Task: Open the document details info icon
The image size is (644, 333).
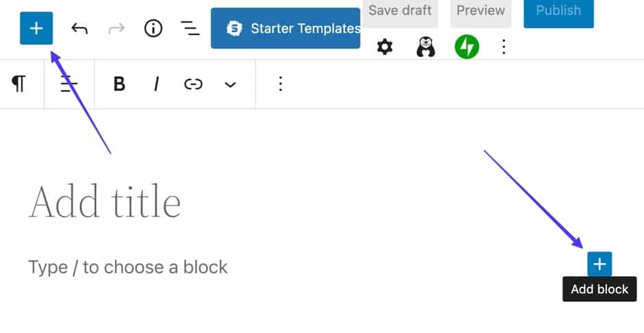Action: (x=153, y=28)
